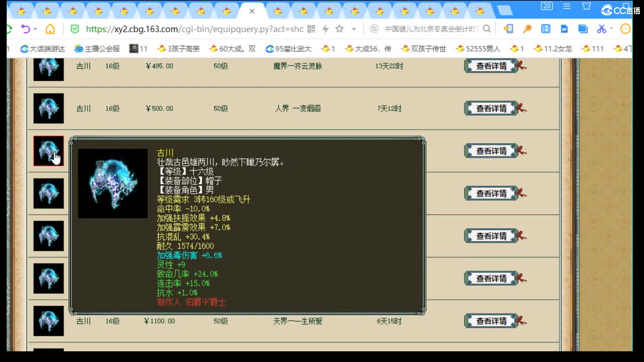Click 查看详情 for the ¥495.00 item

(x=492, y=66)
